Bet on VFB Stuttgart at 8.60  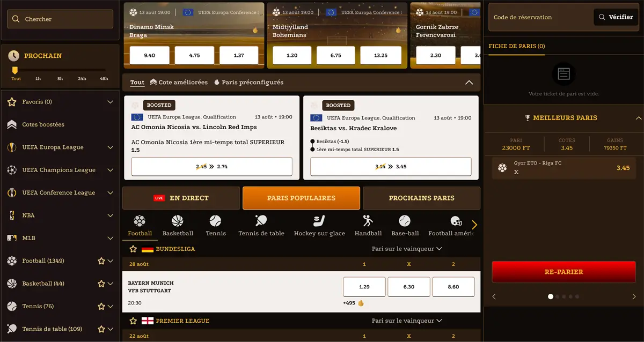453,287
